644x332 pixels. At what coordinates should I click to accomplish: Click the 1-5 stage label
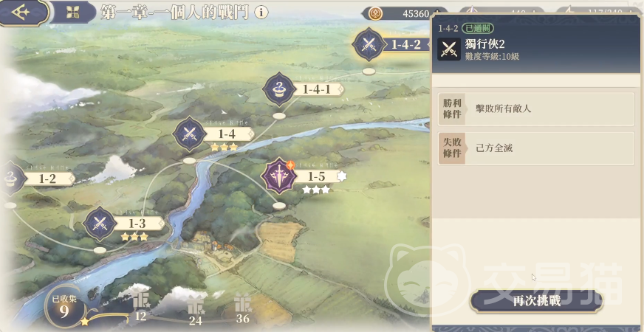317,177
